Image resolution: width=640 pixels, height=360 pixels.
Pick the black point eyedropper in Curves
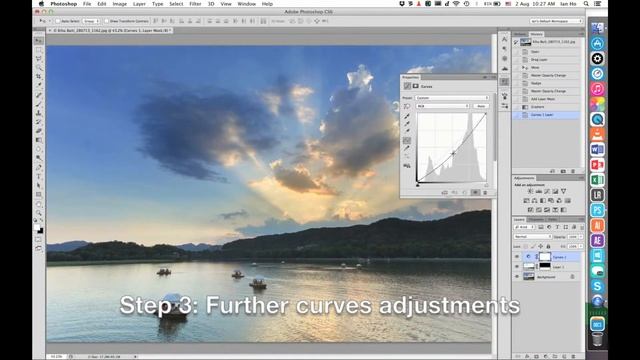[x=407, y=116]
